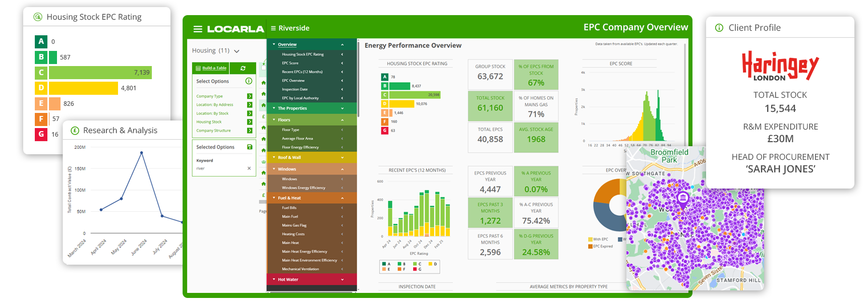Viewport: 868px width, 304px height.
Task: Click the green legend swatch labelled A
Action: (383, 264)
